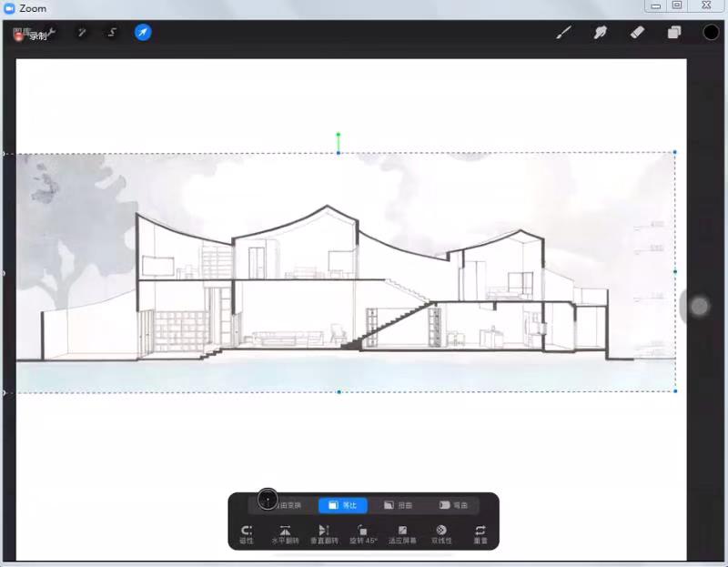Select the Brush tool
The image size is (728, 567).
click(x=563, y=33)
